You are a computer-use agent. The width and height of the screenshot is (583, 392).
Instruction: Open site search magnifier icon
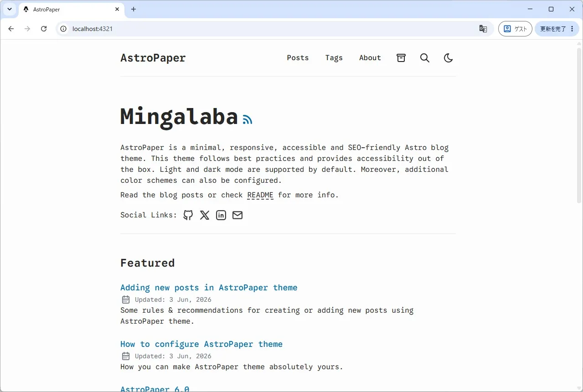tap(425, 58)
